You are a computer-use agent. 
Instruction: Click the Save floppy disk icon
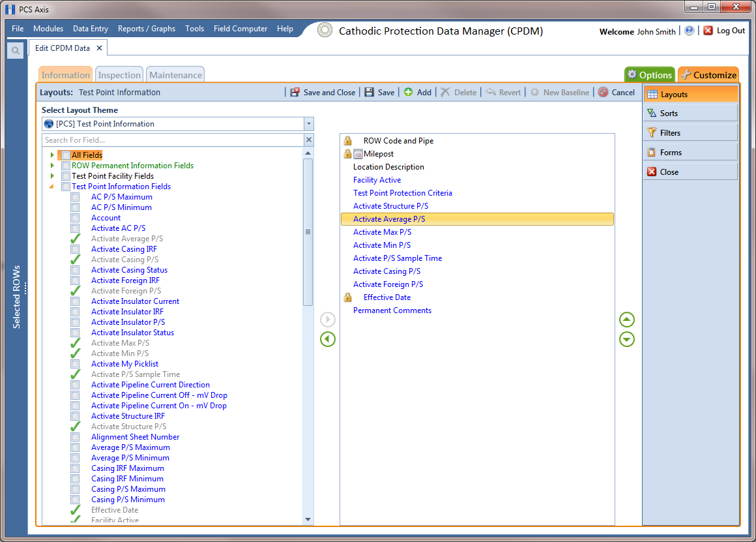click(369, 92)
